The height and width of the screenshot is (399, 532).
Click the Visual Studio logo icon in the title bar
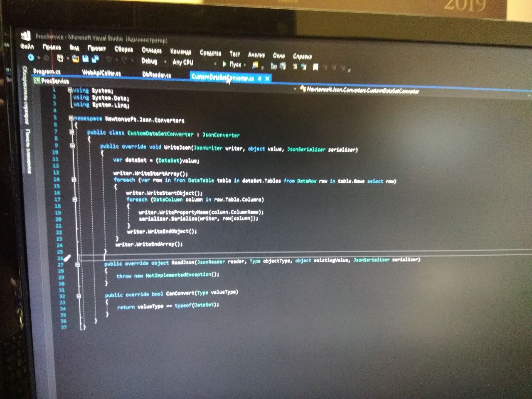[x=26, y=35]
